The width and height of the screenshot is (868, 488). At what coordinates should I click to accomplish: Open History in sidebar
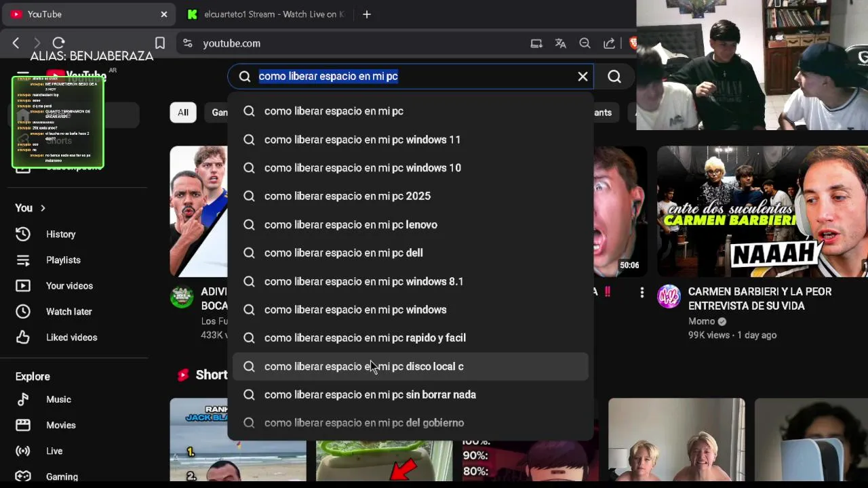pyautogui.click(x=61, y=235)
